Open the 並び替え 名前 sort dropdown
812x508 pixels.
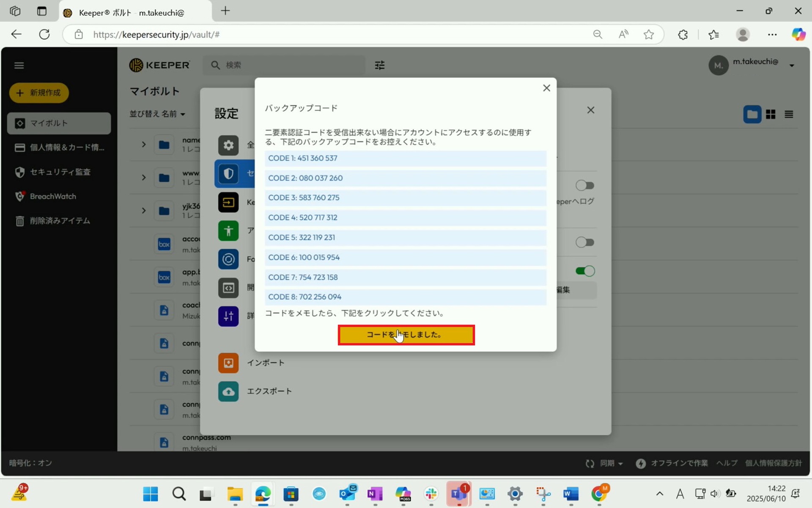(x=157, y=114)
